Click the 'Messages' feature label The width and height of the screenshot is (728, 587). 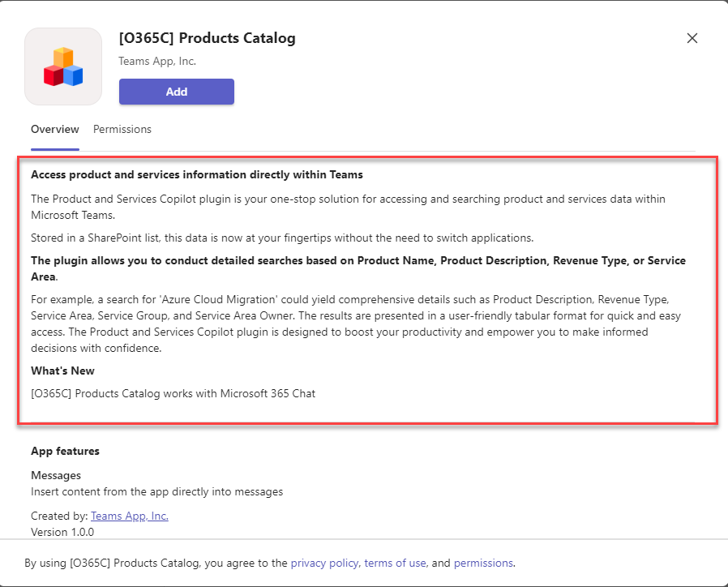coord(56,475)
